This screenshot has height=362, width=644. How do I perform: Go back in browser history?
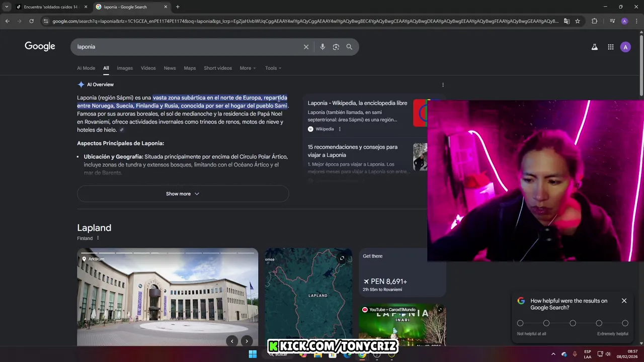pos(7,21)
